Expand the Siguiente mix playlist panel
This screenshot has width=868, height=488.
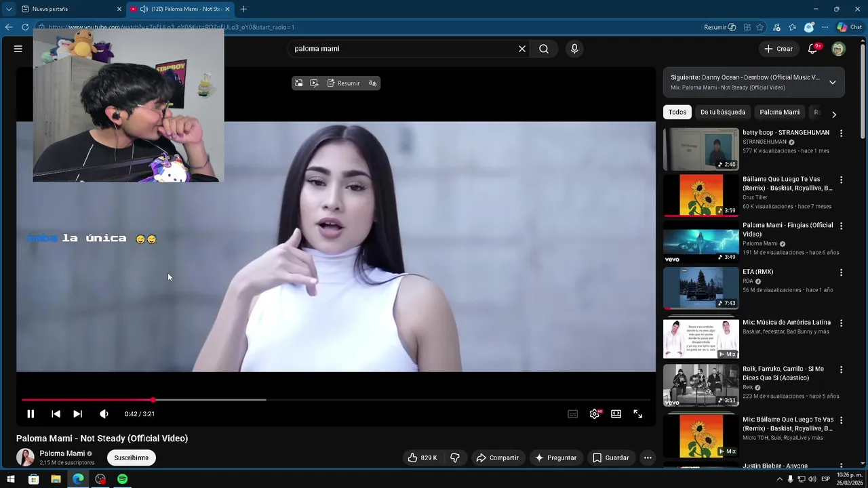(x=833, y=83)
